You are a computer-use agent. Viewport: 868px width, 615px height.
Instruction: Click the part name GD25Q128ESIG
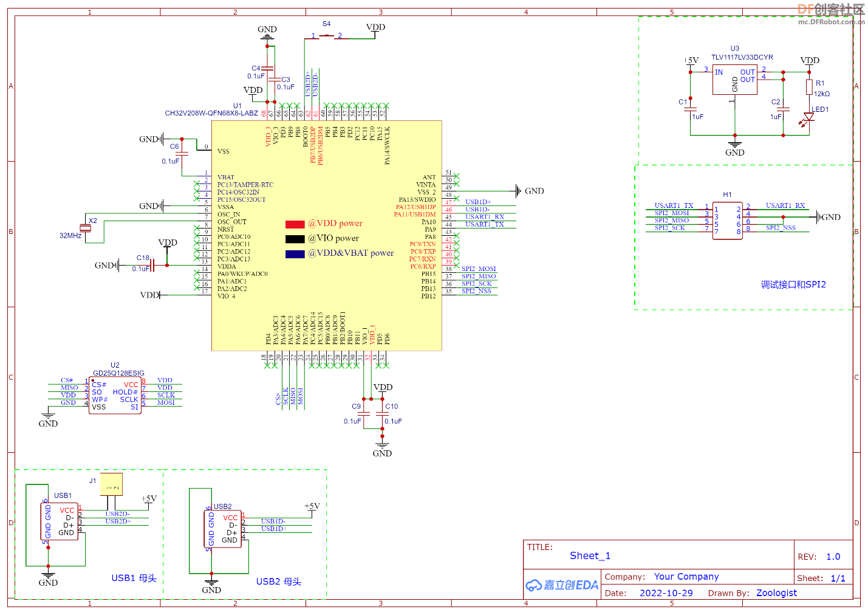tap(118, 373)
